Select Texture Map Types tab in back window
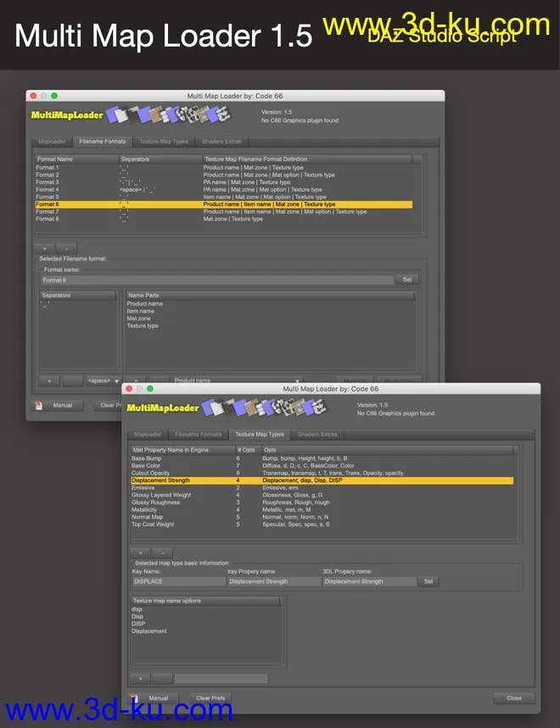 click(x=164, y=142)
